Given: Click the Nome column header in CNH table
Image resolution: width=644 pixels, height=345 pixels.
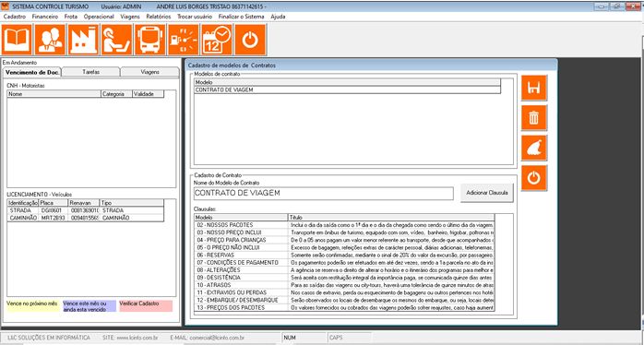Looking at the screenshot, I should coord(54,94).
